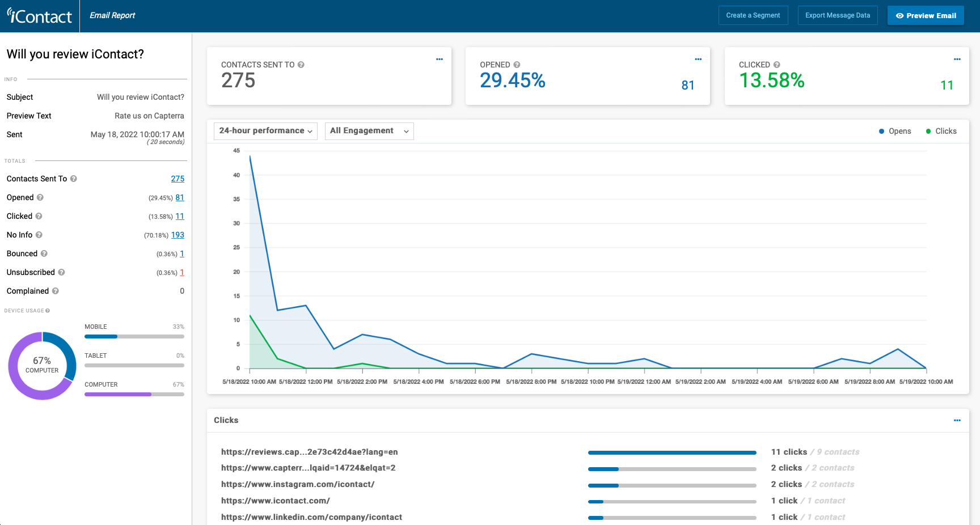Click help icon next to Unsubscribed

click(61, 272)
